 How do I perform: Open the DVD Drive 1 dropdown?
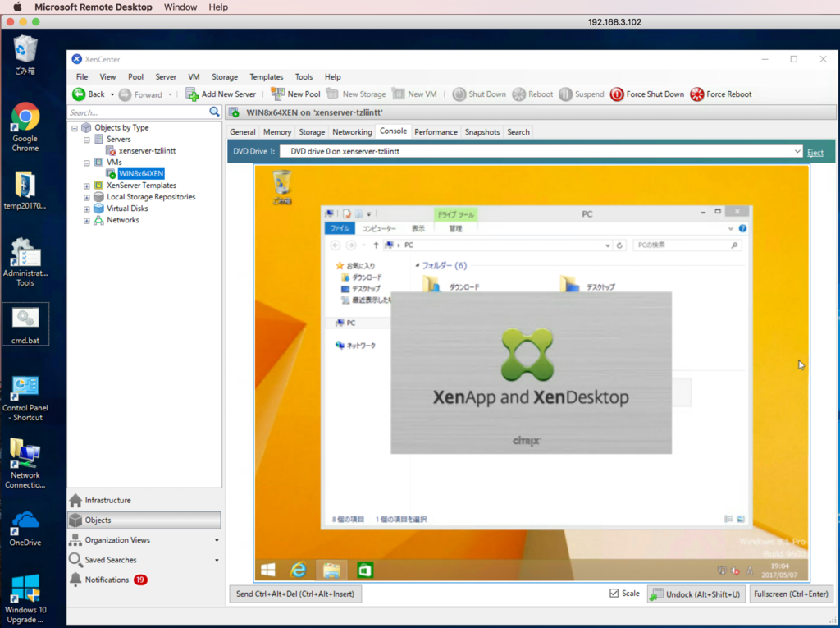tap(797, 151)
